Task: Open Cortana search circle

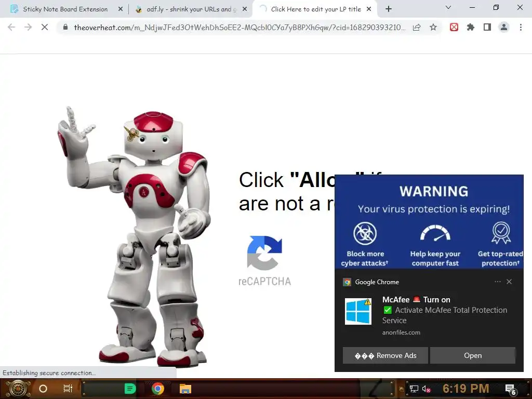Action: click(43, 389)
